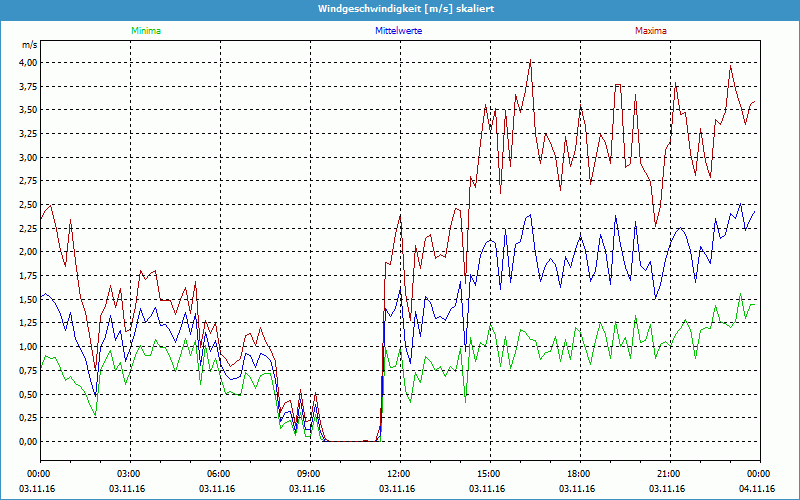Click the date under 12:00
Screen dimensions: 800x500
[397, 489]
